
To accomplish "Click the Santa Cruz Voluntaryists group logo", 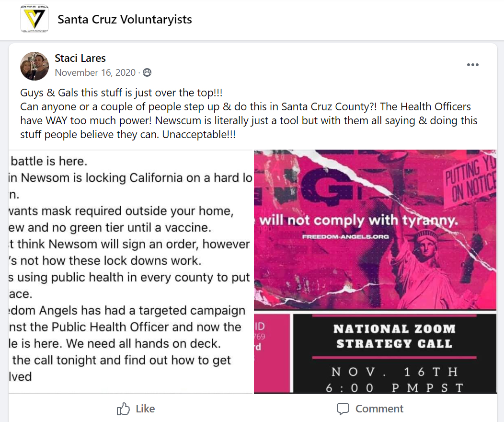I will point(34,20).
